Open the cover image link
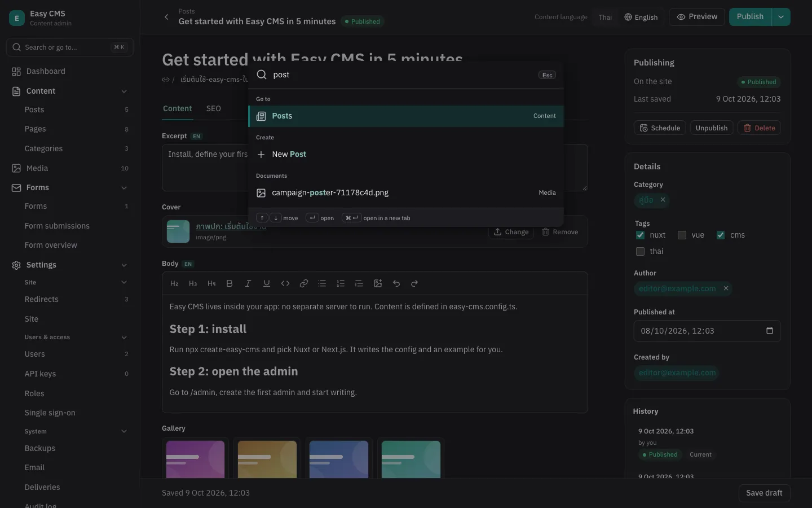This screenshot has height=508, width=812. tap(231, 226)
